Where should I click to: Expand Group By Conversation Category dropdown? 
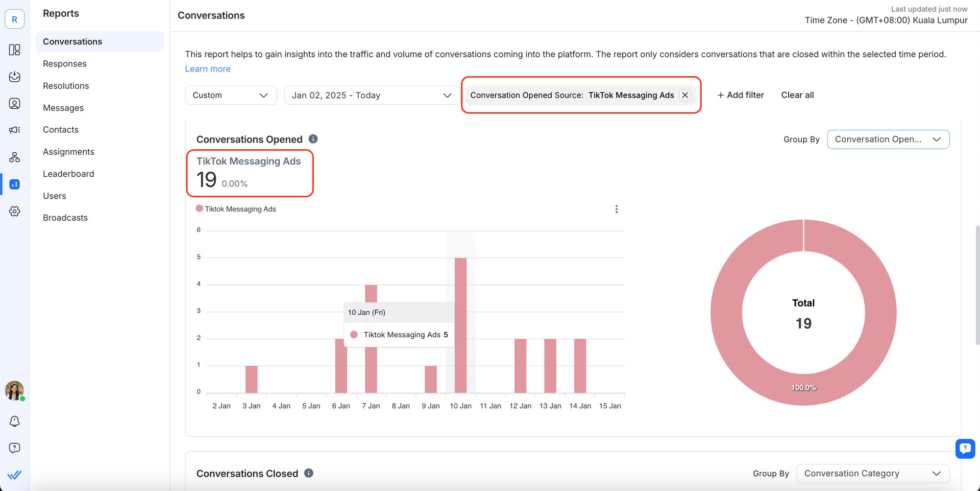click(x=873, y=473)
